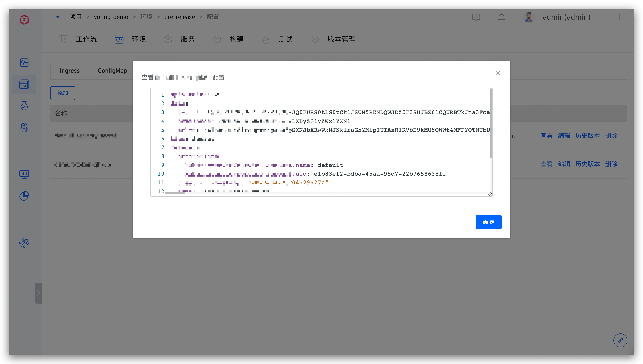Select the PM project sidebar icon
Image resolution: width=643 pixels, height=364 pixels.
[x=24, y=85]
